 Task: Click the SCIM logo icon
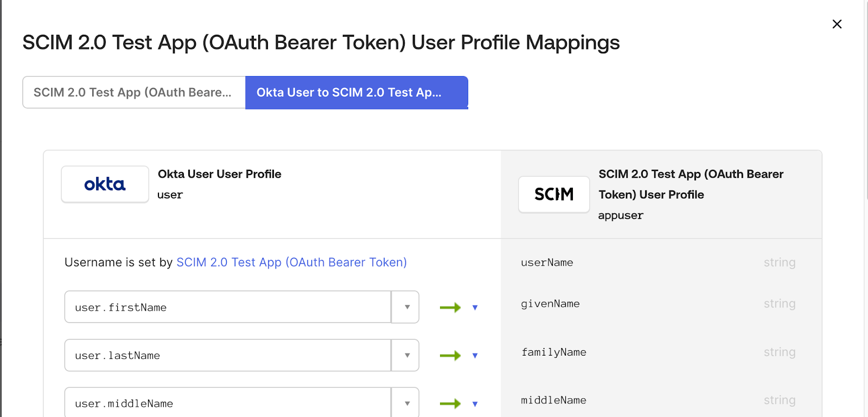click(553, 194)
